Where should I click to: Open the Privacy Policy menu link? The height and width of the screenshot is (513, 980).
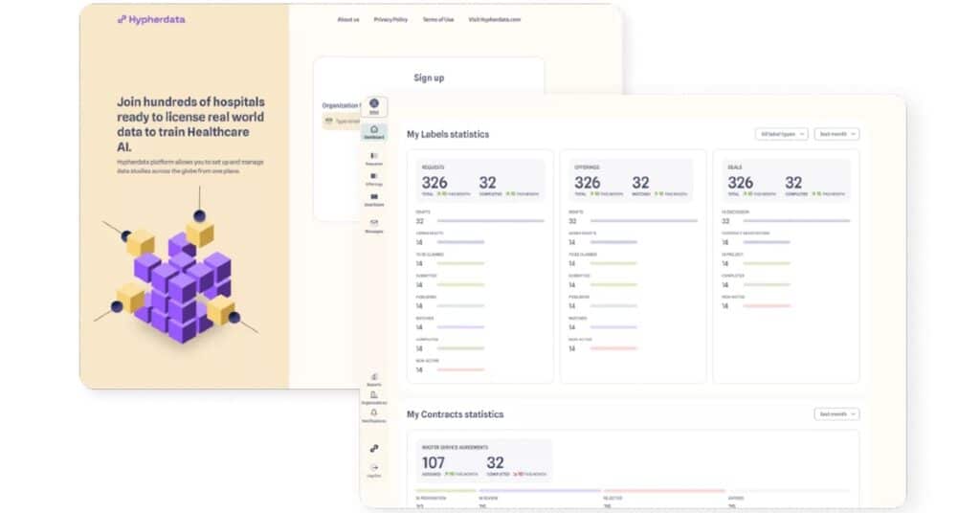coord(390,19)
